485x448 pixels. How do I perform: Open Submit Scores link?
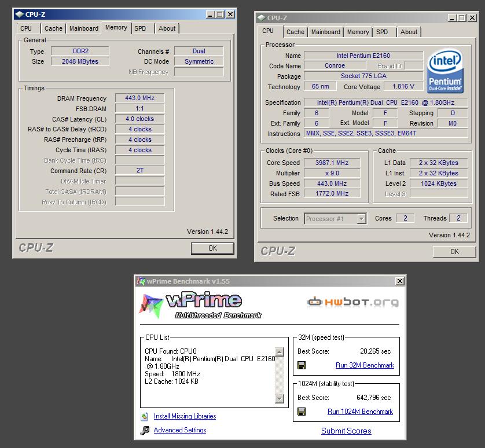coord(346,431)
